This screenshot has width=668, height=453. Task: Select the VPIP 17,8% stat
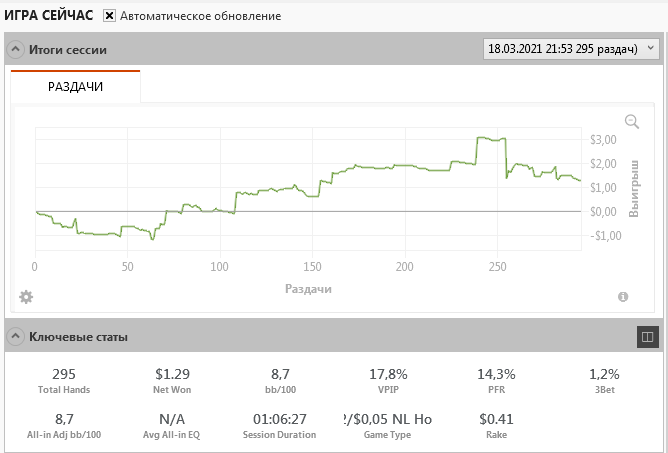pos(387,374)
